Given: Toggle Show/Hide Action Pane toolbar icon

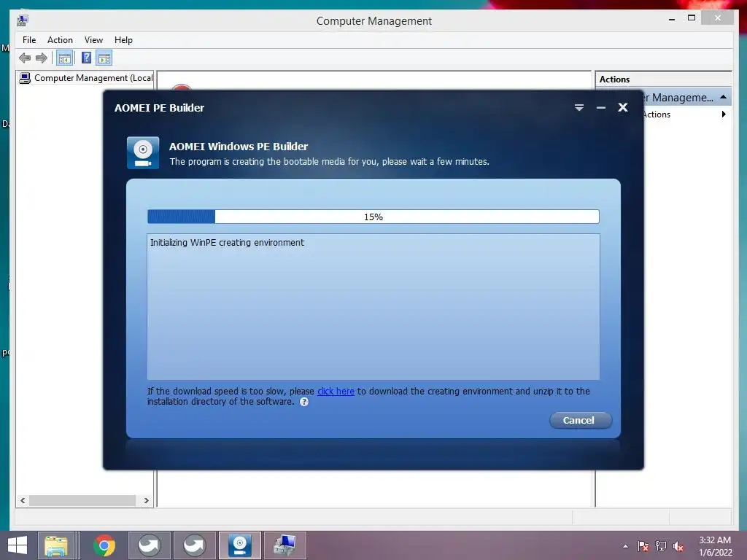Looking at the screenshot, I should (x=104, y=58).
